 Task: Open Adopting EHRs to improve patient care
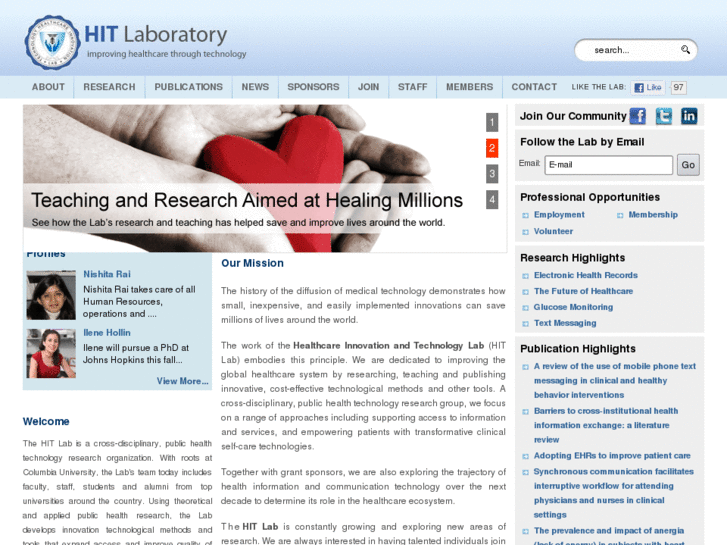[612, 455]
